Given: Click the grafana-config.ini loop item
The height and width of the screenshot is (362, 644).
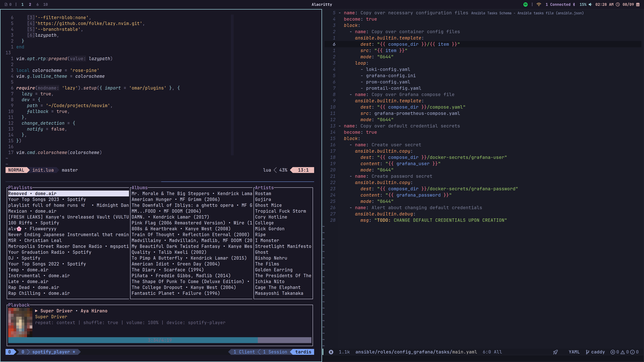Looking at the screenshot, I should point(391,76).
